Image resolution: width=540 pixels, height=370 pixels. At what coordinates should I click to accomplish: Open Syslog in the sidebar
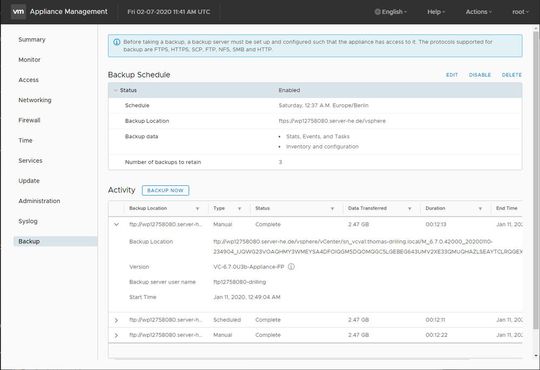(x=28, y=221)
